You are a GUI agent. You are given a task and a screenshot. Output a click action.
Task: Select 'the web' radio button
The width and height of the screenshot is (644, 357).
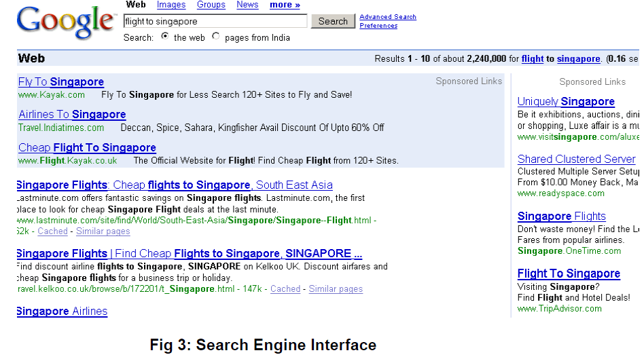coord(164,36)
